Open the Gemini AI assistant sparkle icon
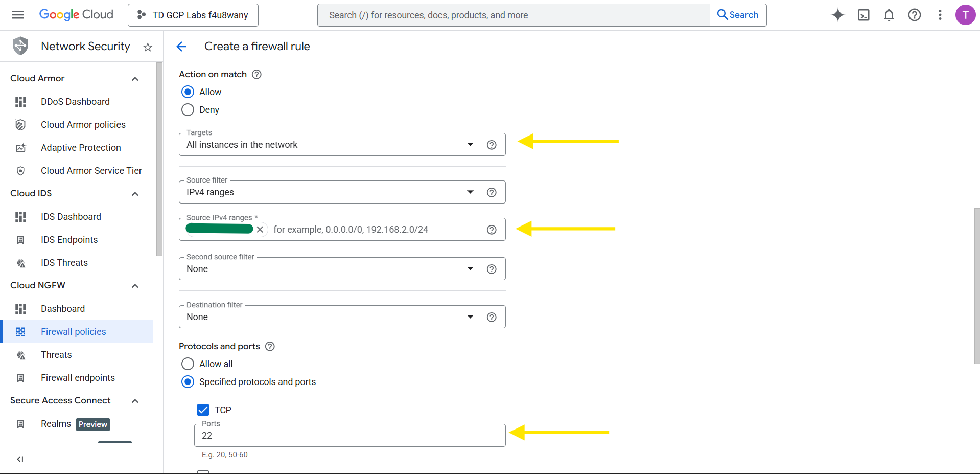Screen dimensions: 980x474 (x=837, y=15)
